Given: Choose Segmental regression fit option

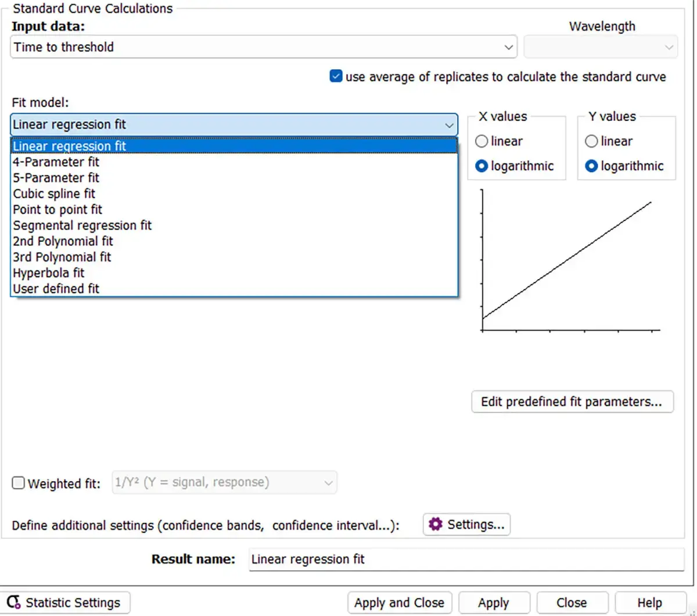Looking at the screenshot, I should [x=234, y=225].
